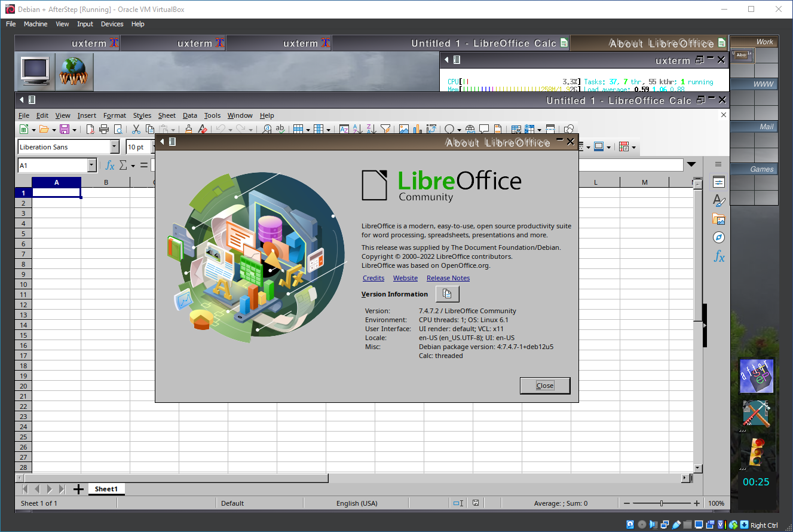The width and height of the screenshot is (793, 532).
Task: Open the sidebar Gallery panel icon
Action: click(x=719, y=219)
